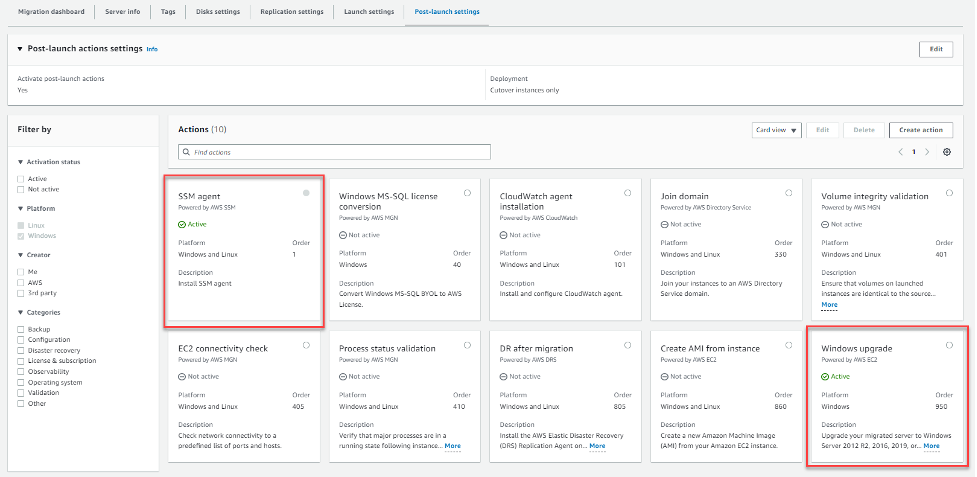Check the Not active filter checkbox
The image size is (977, 477).
click(x=21, y=189)
